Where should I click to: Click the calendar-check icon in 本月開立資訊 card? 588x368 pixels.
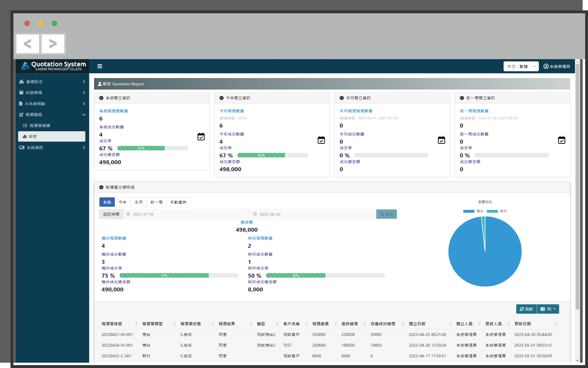point(441,140)
